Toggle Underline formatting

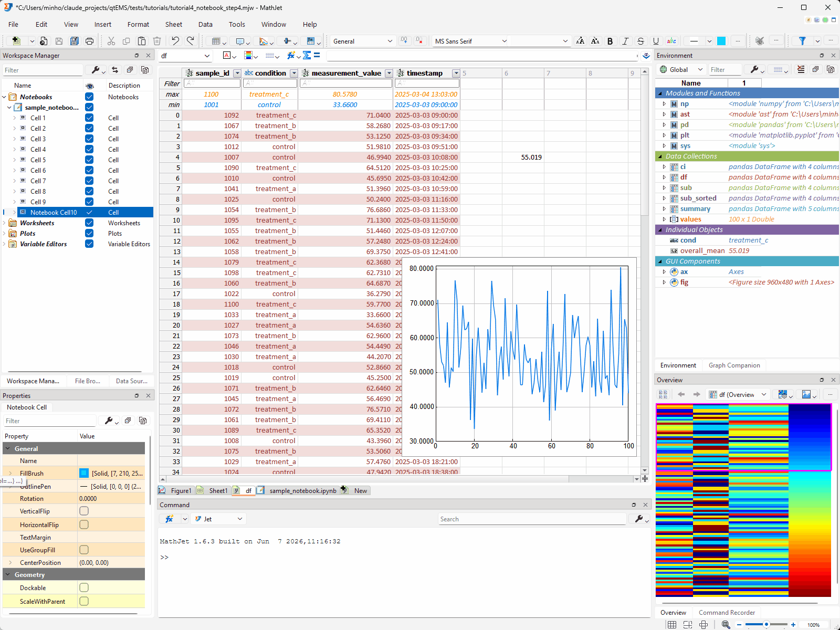coord(656,41)
